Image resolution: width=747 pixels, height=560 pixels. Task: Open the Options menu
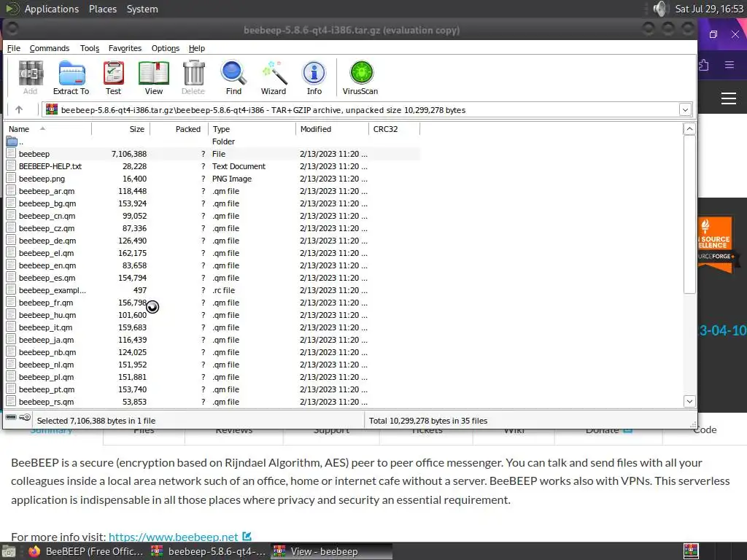166,48
